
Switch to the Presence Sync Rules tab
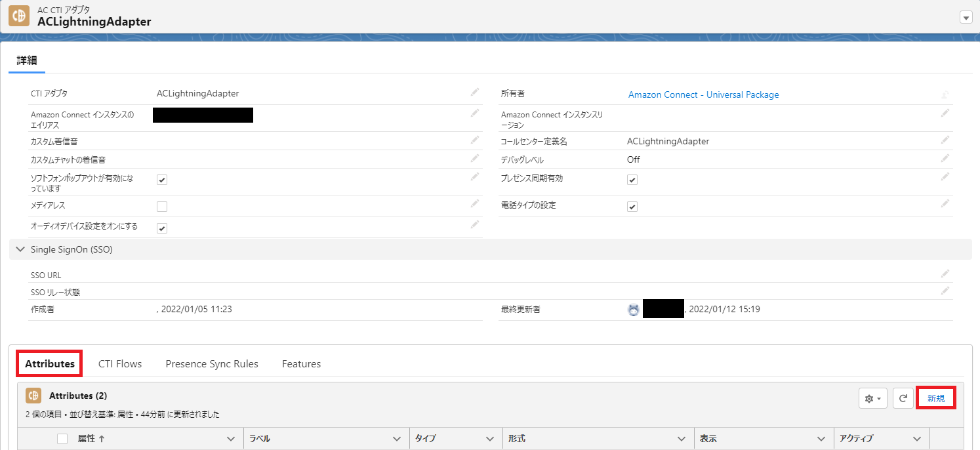[x=212, y=363]
